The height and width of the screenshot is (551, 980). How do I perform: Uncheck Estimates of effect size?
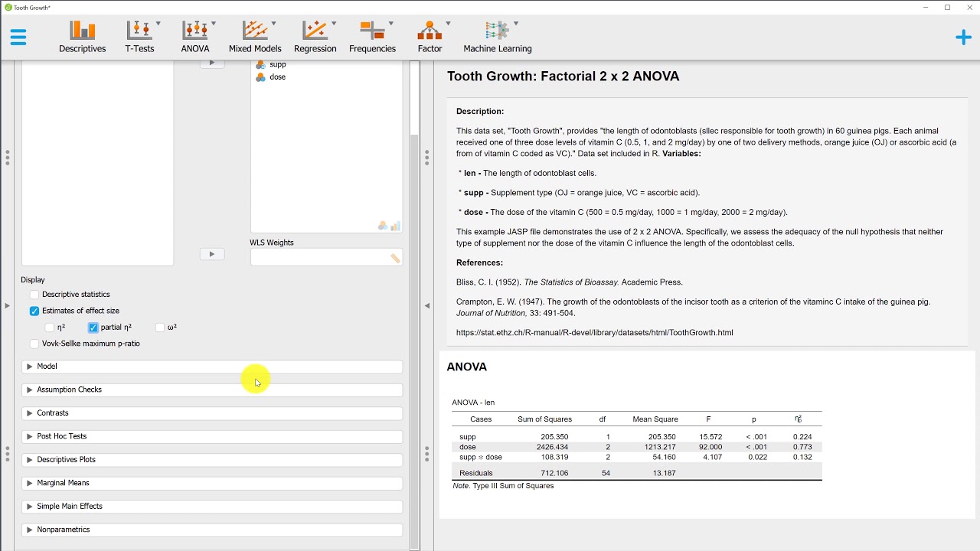pos(34,311)
